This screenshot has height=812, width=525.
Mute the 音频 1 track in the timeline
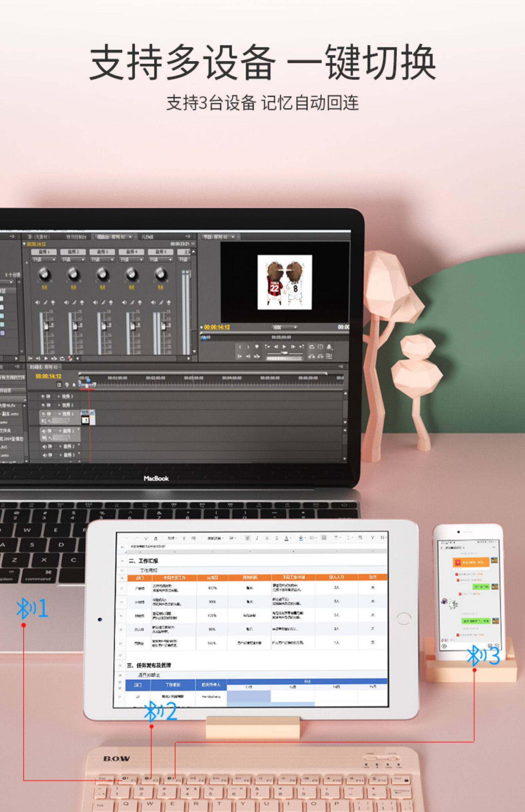click(45, 431)
